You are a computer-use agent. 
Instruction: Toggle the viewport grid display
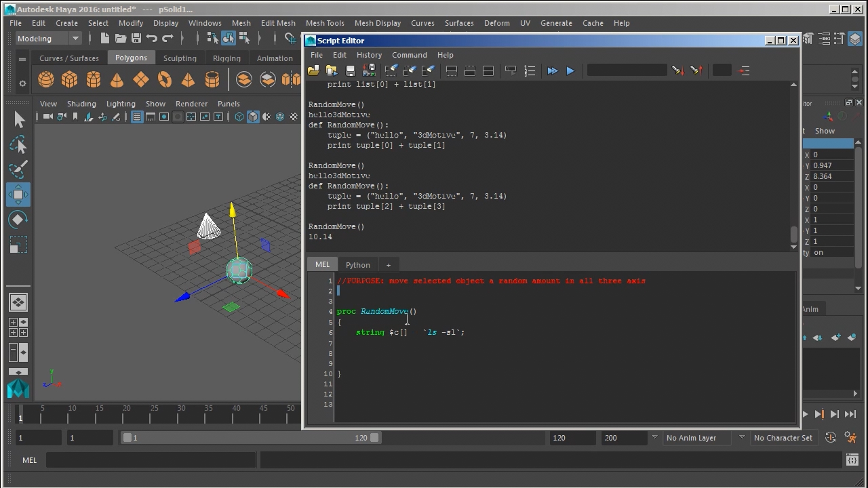coord(137,117)
